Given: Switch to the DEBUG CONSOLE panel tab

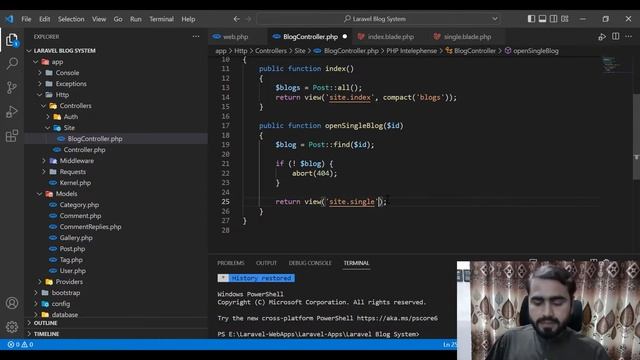Looking at the screenshot, I should pos(310,263).
